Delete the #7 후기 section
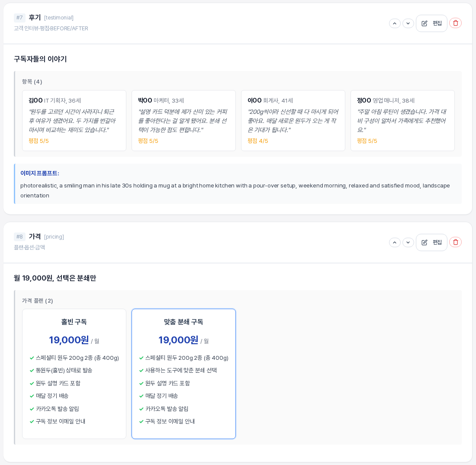 click(x=455, y=23)
